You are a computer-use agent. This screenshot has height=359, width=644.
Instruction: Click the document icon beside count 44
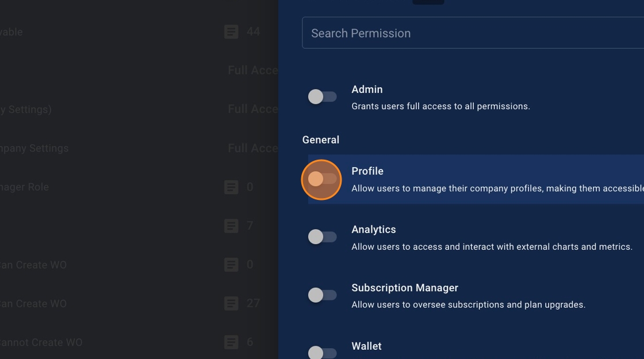231,32
